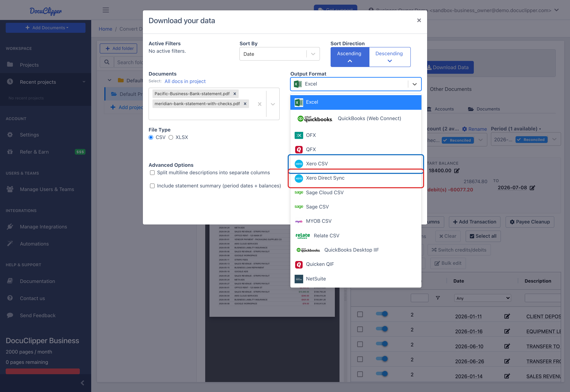The width and height of the screenshot is (570, 392).
Task: Set sort direction to Ascending
Action: point(349,57)
